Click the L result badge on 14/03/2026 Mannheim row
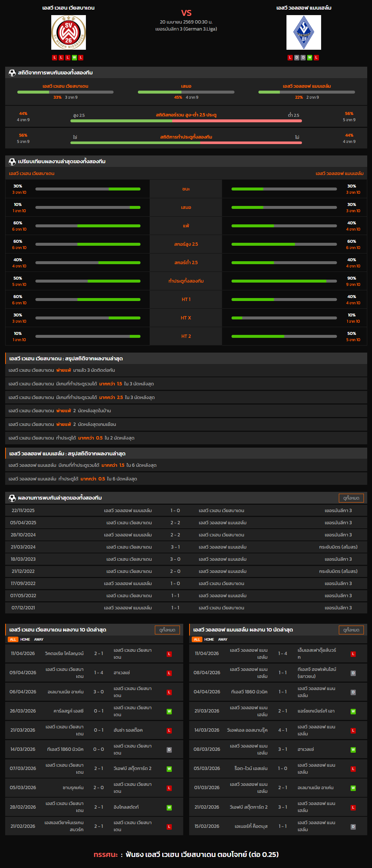The image size is (372, 868). tap(353, 731)
